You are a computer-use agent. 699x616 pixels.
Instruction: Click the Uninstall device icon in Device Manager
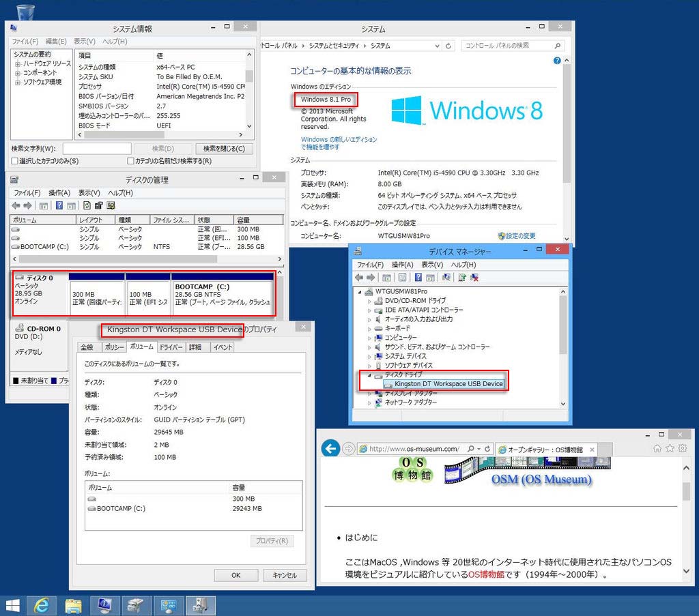click(474, 278)
